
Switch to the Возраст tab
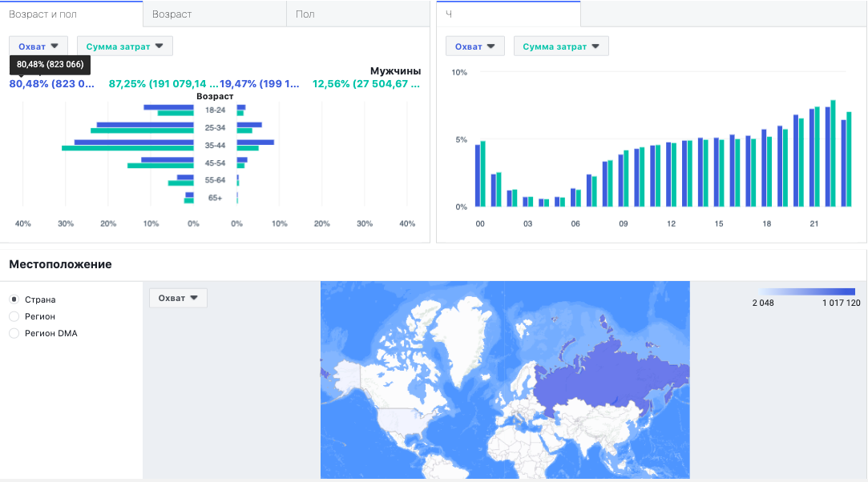pyautogui.click(x=215, y=14)
